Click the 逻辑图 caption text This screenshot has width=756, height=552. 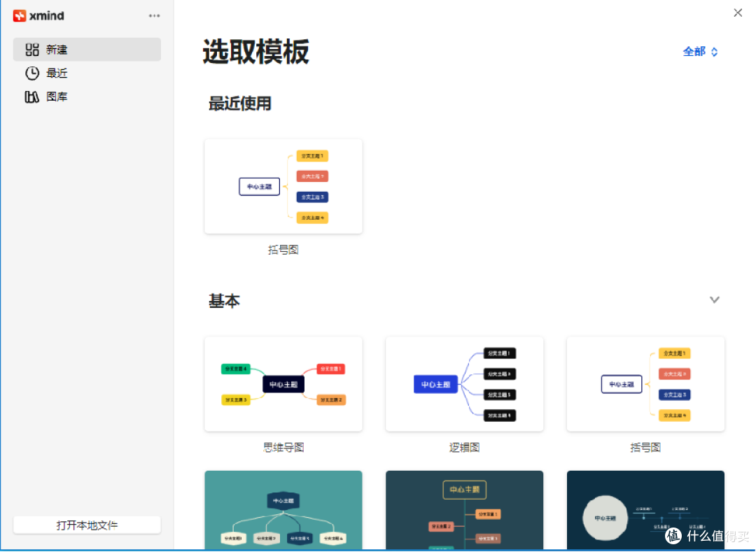[464, 448]
